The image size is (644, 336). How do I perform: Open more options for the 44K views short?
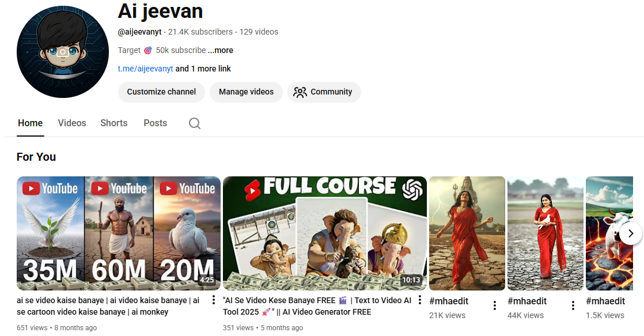tap(573, 305)
